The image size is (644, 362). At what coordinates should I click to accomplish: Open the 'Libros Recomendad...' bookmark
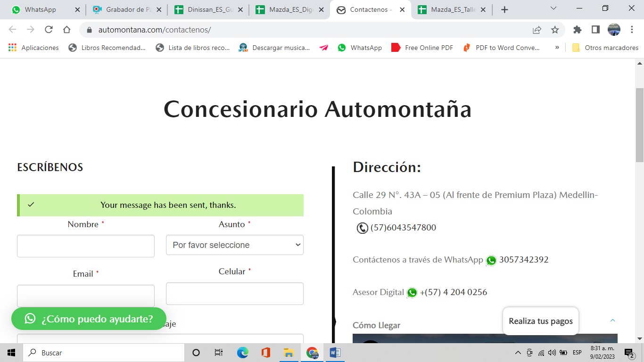[x=107, y=48]
